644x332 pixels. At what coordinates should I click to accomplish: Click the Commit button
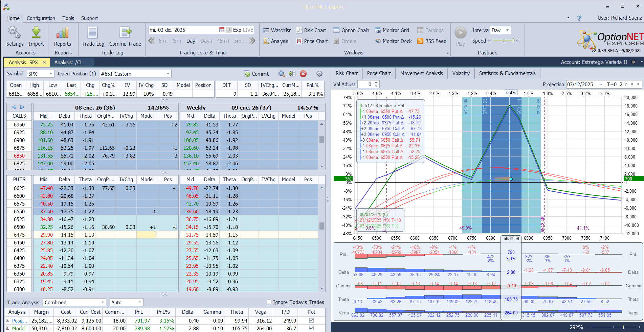coord(256,74)
